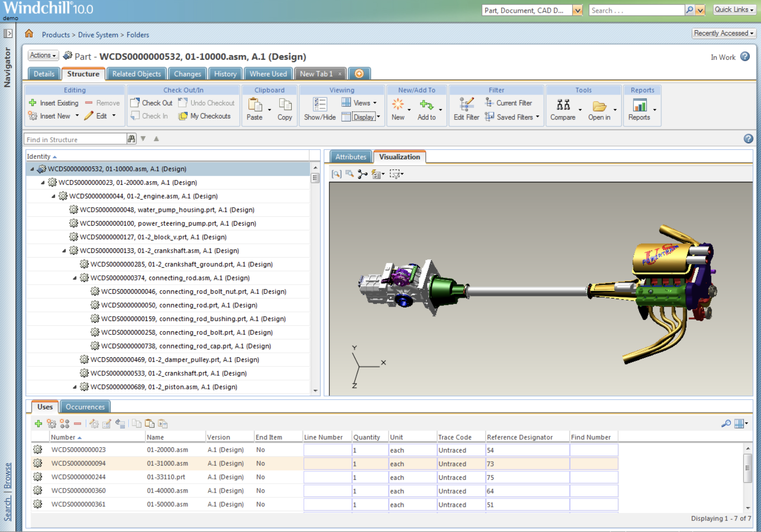This screenshot has height=532, width=761.
Task: Collapse the 01-2_engine.asm tree node
Action: coord(54,196)
